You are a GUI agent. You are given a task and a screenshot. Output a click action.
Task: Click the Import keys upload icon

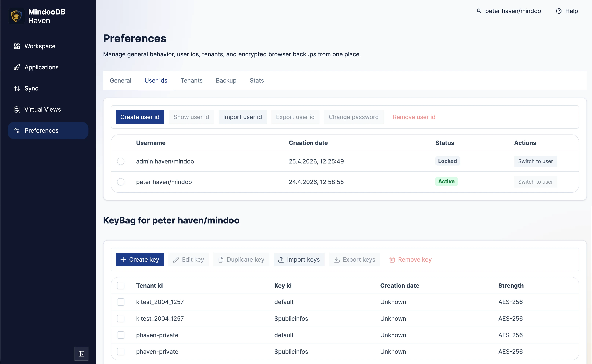pyautogui.click(x=281, y=260)
